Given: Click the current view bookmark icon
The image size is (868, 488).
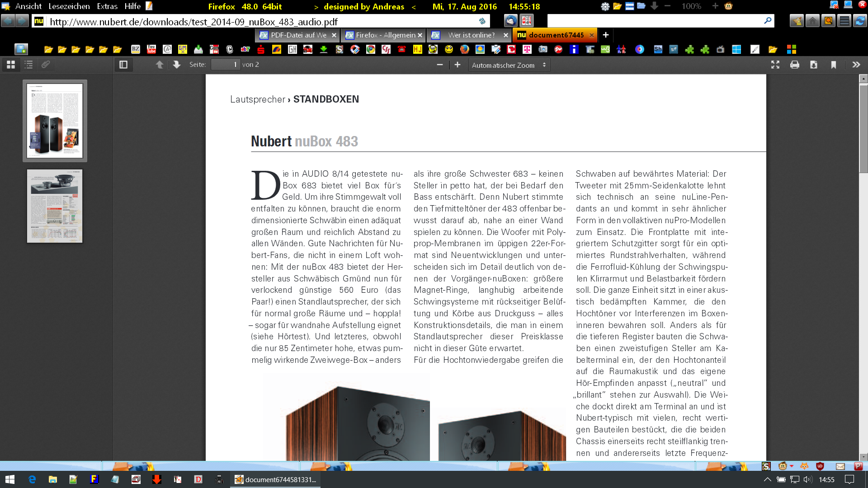Looking at the screenshot, I should click(x=834, y=65).
